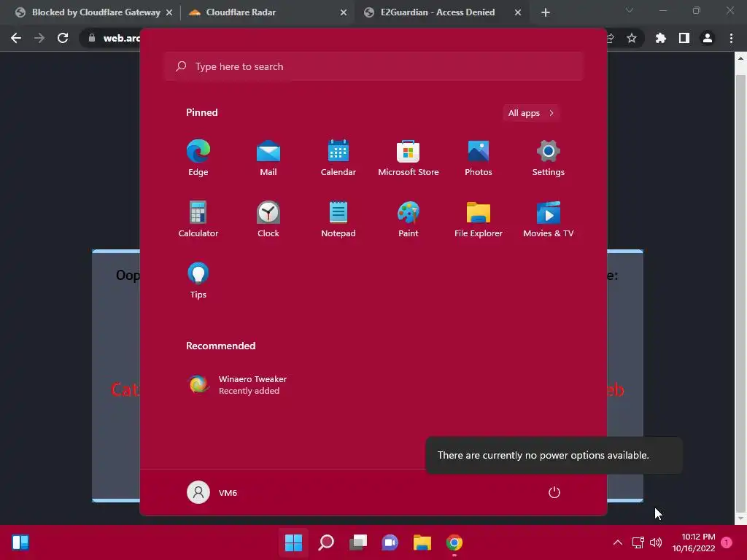This screenshot has width=747, height=560.
Task: Open File Explorer from pinned apps
Action: tap(479, 219)
